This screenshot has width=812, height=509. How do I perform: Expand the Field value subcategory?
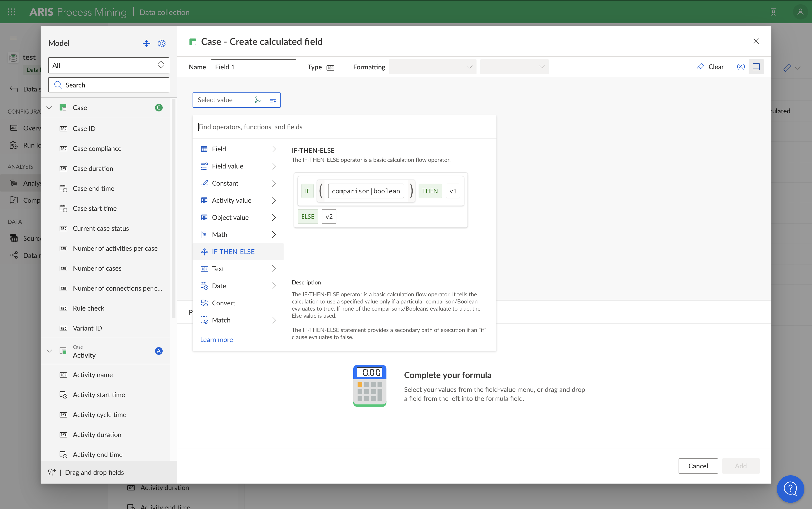pyautogui.click(x=274, y=166)
